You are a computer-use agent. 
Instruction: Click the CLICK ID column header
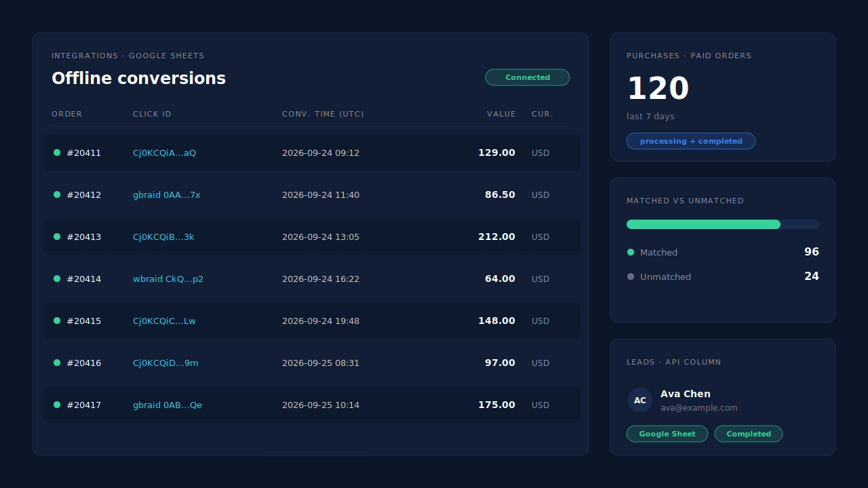[153, 114]
